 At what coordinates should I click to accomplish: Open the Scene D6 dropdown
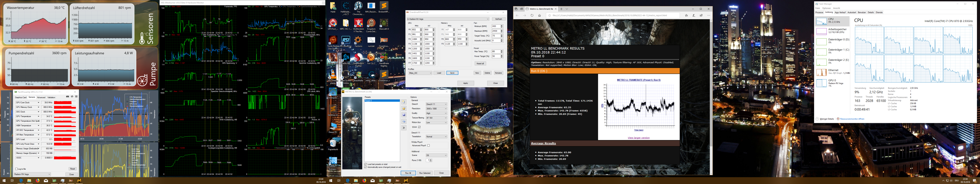tap(436, 155)
